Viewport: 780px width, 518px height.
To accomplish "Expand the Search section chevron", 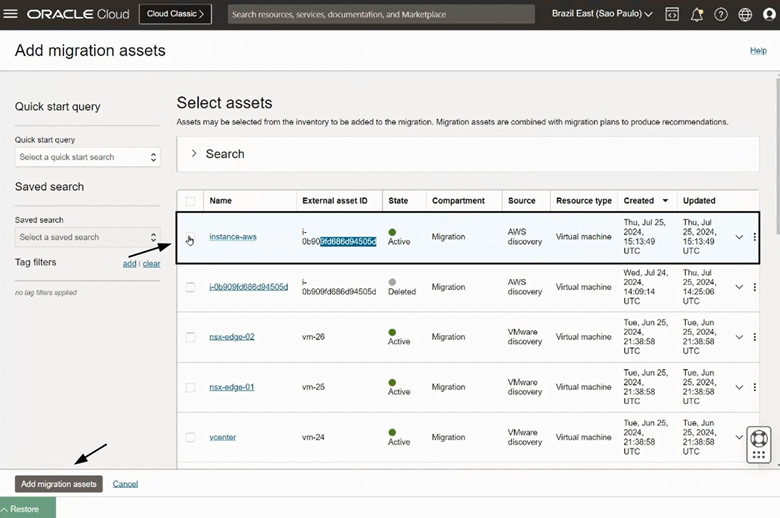I will click(194, 154).
